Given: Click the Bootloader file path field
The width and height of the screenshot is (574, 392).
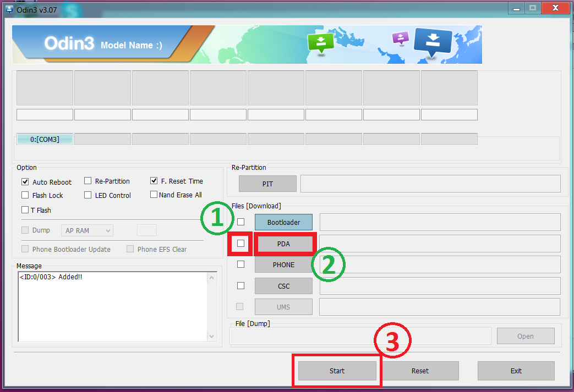Looking at the screenshot, I should pos(440,222).
